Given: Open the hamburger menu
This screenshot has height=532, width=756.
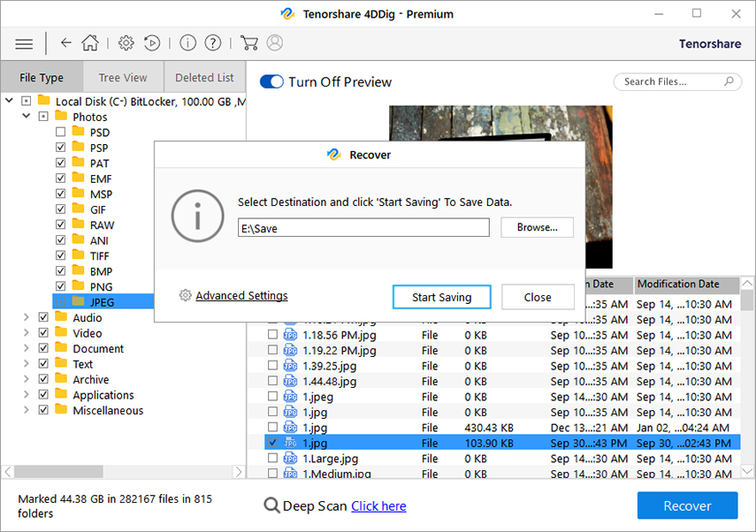Looking at the screenshot, I should tap(24, 44).
